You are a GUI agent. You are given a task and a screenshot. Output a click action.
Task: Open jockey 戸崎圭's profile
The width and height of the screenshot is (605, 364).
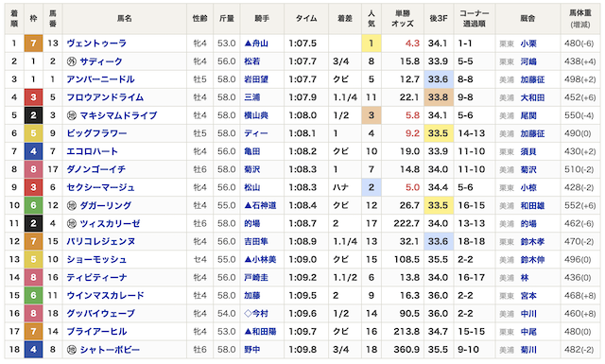click(256, 278)
